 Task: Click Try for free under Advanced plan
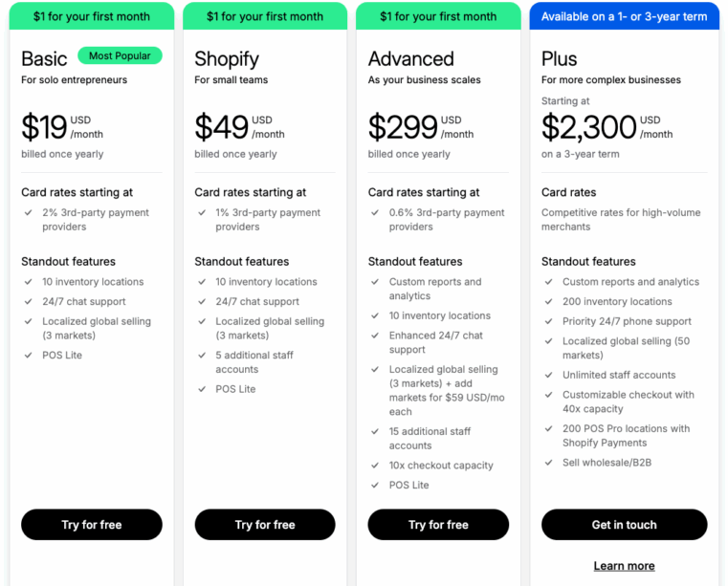(x=438, y=525)
